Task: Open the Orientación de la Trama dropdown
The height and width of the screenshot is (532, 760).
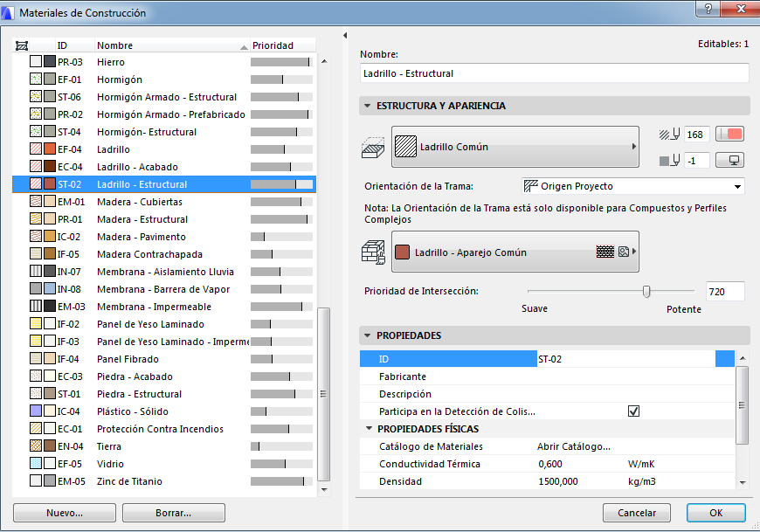Action: (x=633, y=186)
